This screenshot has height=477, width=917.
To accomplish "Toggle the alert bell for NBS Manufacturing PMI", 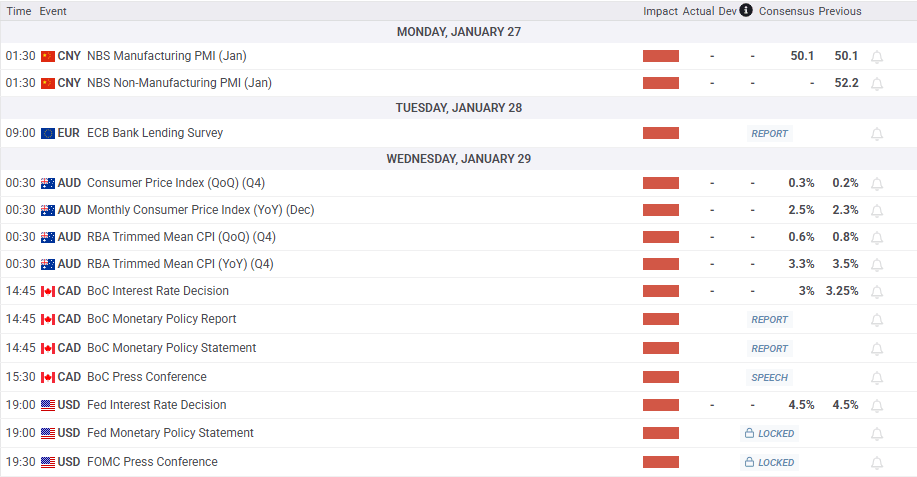I will tap(877, 57).
